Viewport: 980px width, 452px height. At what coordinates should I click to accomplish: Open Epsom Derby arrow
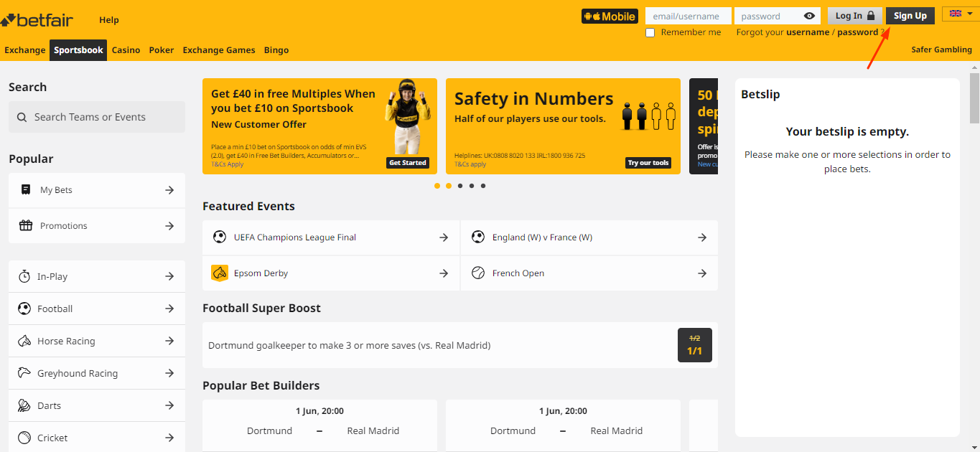(x=444, y=273)
